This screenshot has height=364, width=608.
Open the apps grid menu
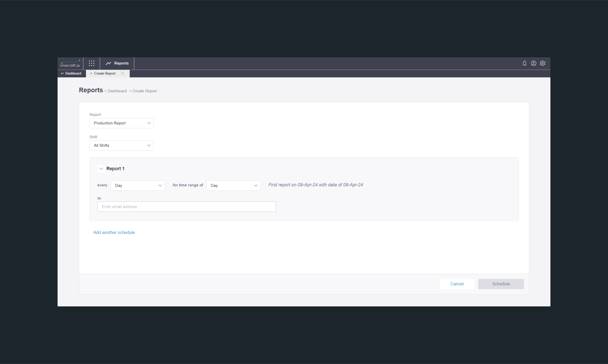pos(92,63)
